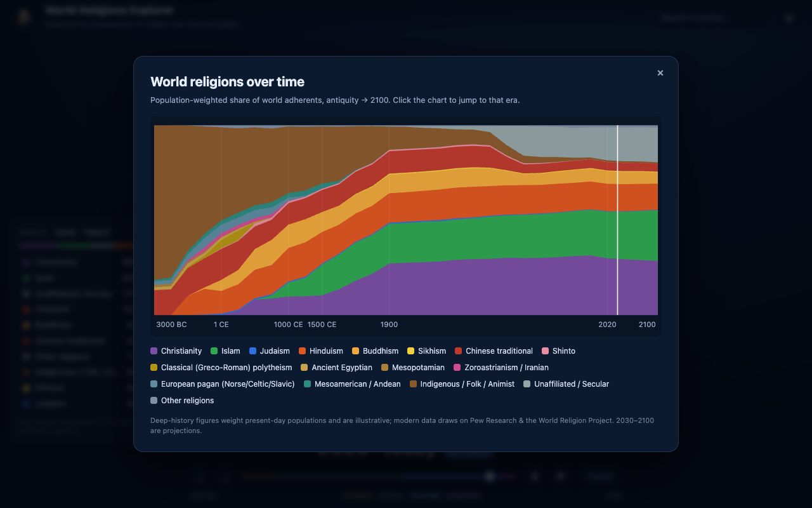Screen dimensions: 812x508
Task: Click Classical (Greco-Roman) polytheism in the legend
Action: pyautogui.click(x=221, y=368)
